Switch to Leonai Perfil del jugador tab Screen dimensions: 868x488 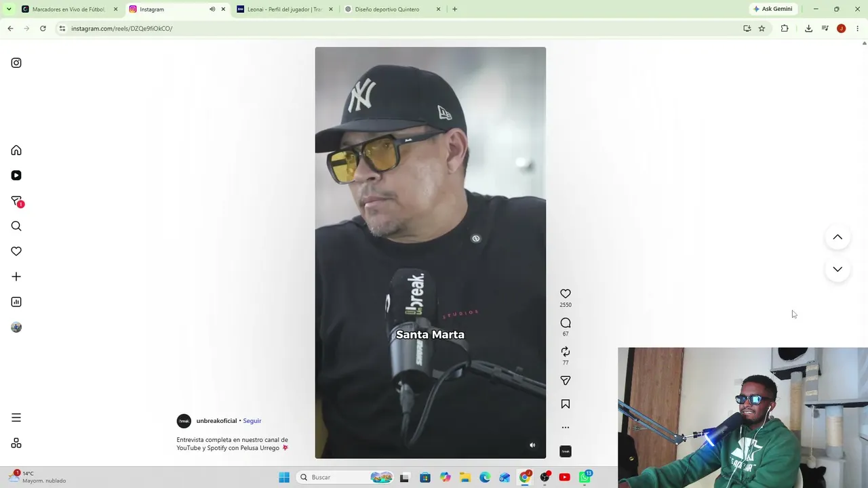[x=285, y=9]
